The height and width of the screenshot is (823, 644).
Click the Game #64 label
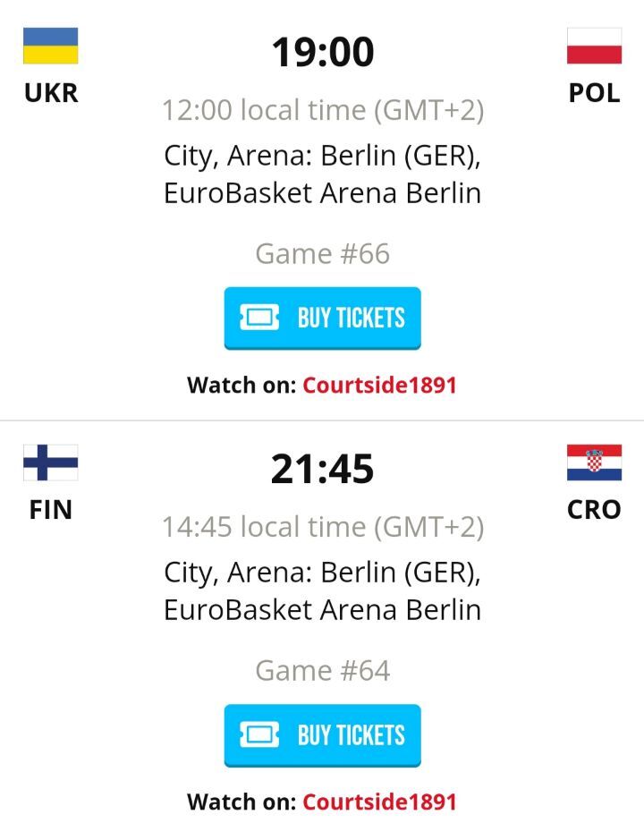click(x=322, y=671)
